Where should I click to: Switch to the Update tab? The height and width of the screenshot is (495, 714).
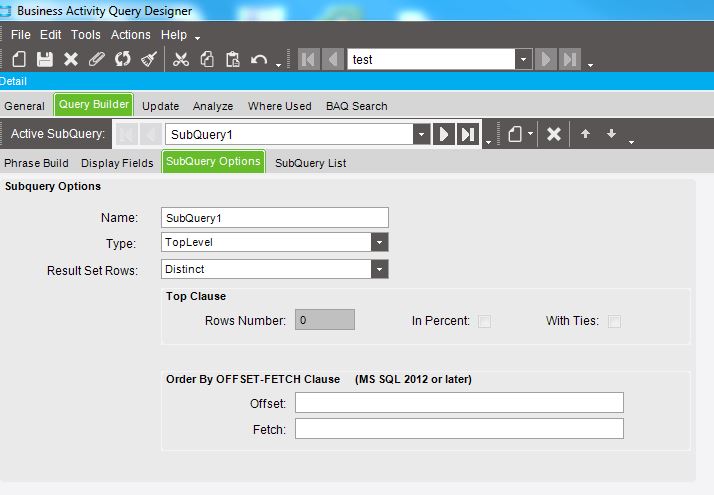click(160, 106)
